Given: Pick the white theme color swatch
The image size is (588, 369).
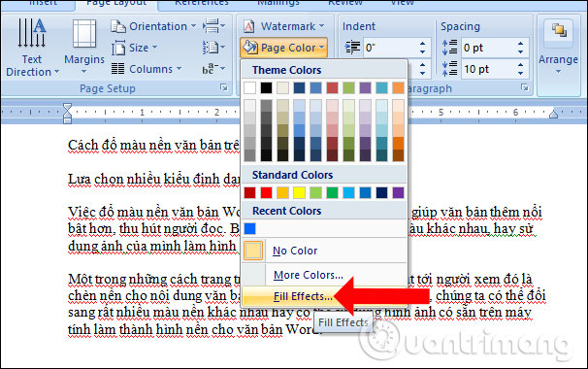Looking at the screenshot, I should [x=249, y=87].
